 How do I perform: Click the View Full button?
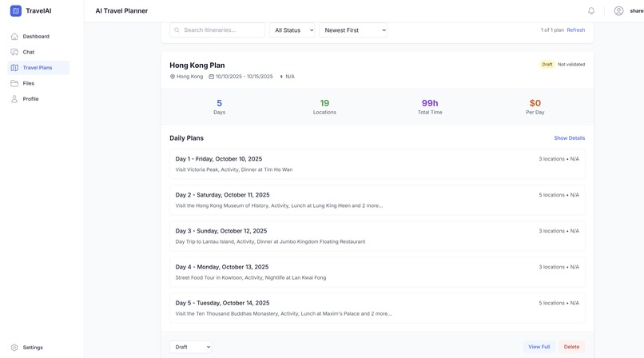pos(539,347)
